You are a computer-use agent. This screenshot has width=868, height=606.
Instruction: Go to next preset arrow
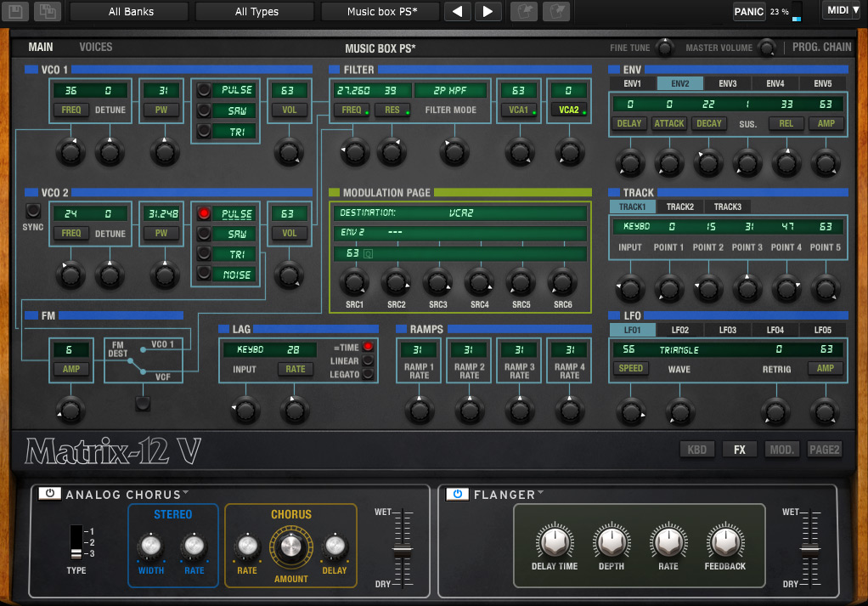(x=488, y=11)
